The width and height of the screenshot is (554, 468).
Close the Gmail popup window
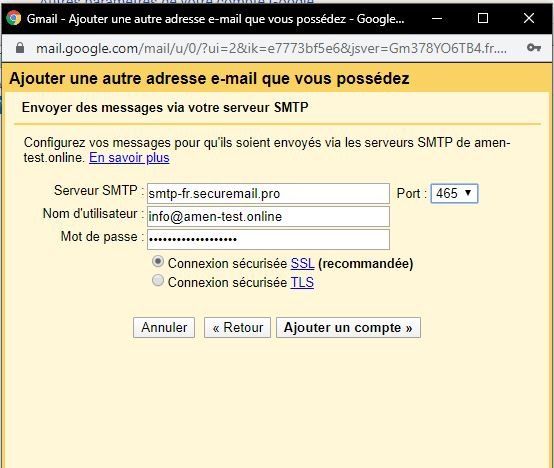click(x=529, y=18)
